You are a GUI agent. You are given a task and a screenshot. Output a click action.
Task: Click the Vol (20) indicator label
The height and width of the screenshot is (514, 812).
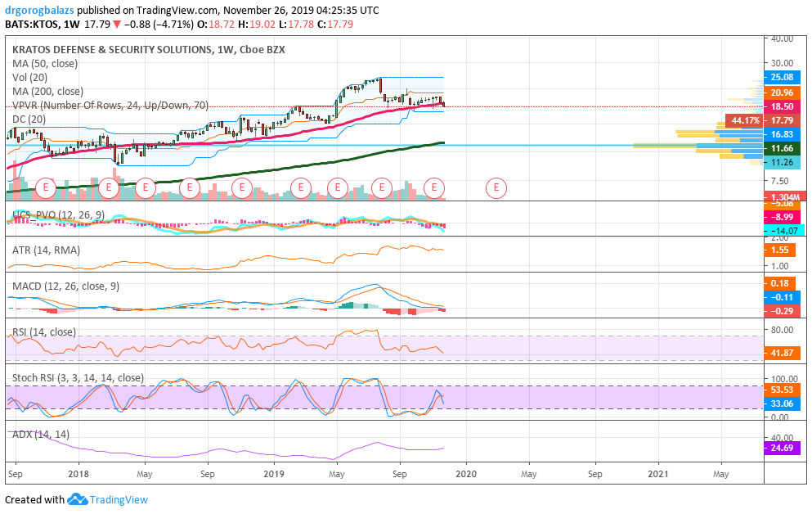point(29,78)
